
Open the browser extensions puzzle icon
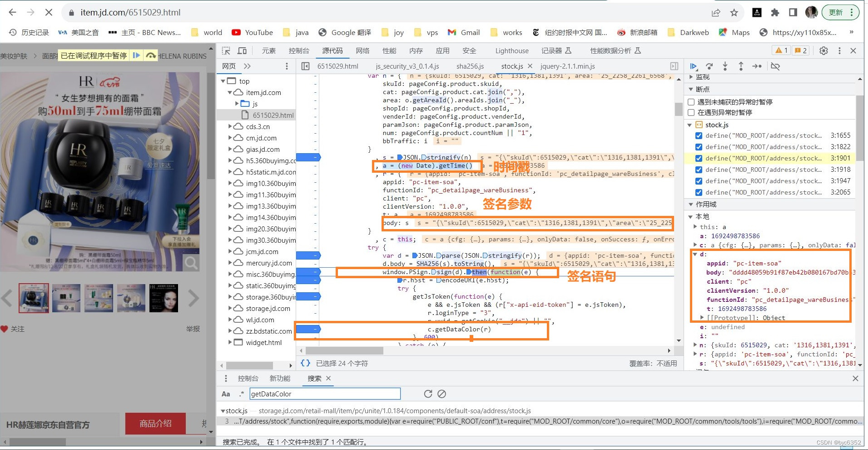pyautogui.click(x=775, y=13)
